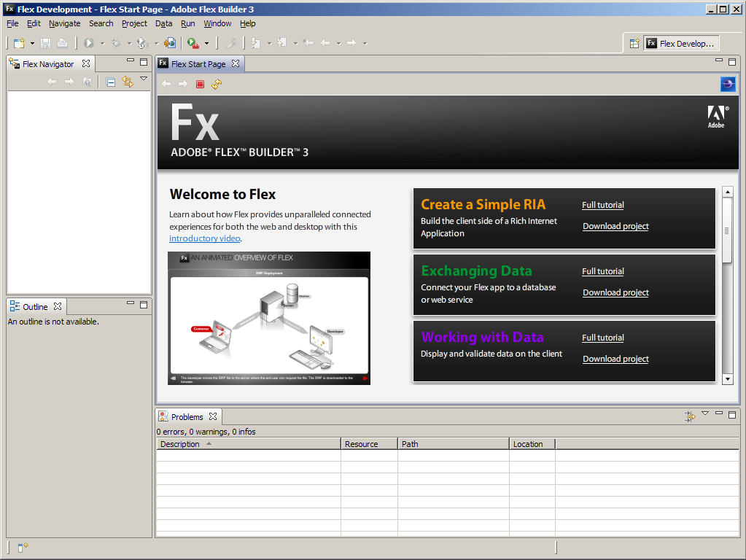Click the Up icon in Flex Navigator toolbar
The height and width of the screenshot is (560, 746).
87,82
